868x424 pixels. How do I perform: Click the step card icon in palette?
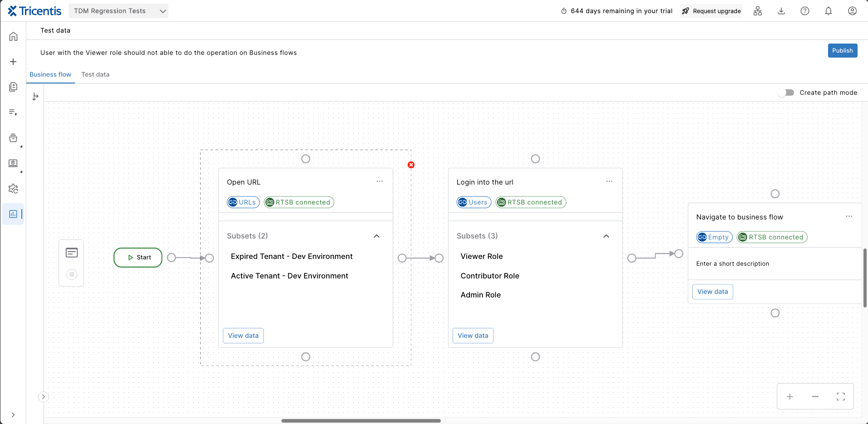(x=72, y=253)
